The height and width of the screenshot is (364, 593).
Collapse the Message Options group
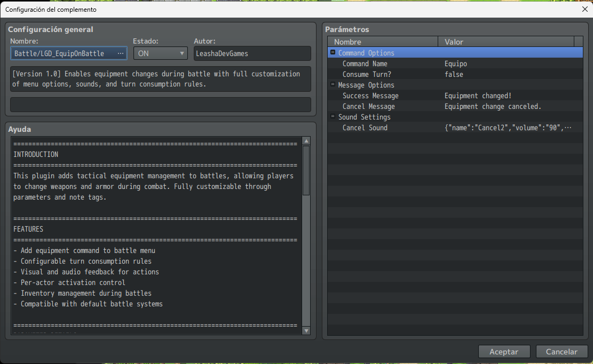tap(333, 85)
